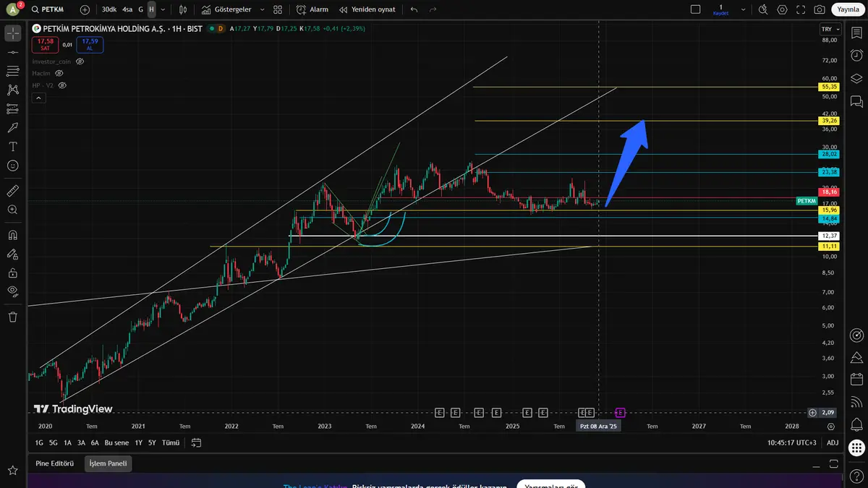Open the layout selection square icon
The width and height of the screenshot is (868, 488).
pyautogui.click(x=695, y=9)
